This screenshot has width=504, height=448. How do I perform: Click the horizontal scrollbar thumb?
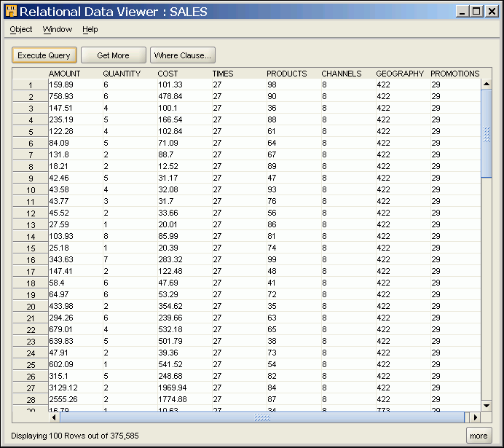point(262,417)
